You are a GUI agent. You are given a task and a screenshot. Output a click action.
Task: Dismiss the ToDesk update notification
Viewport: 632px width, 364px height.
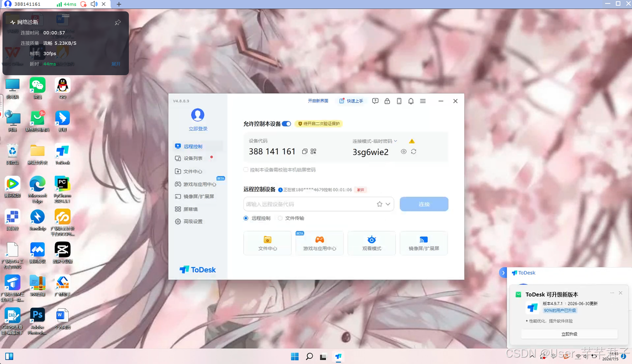[621, 293]
